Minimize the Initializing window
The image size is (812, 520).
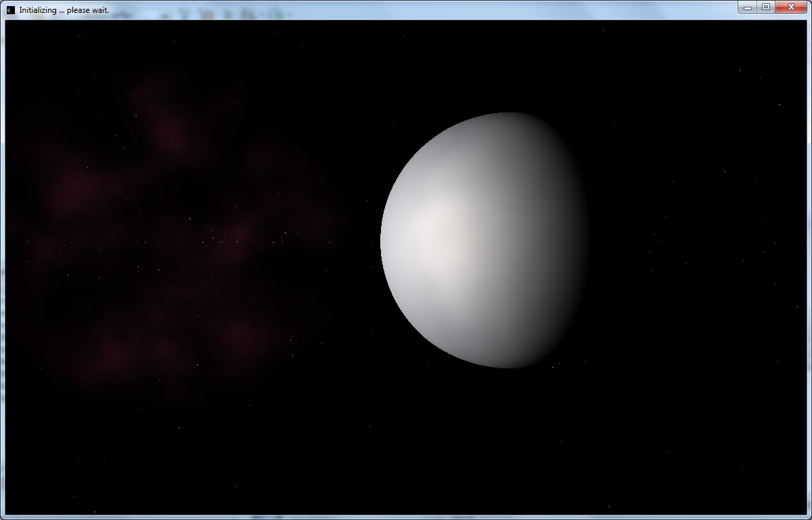click(x=748, y=7)
